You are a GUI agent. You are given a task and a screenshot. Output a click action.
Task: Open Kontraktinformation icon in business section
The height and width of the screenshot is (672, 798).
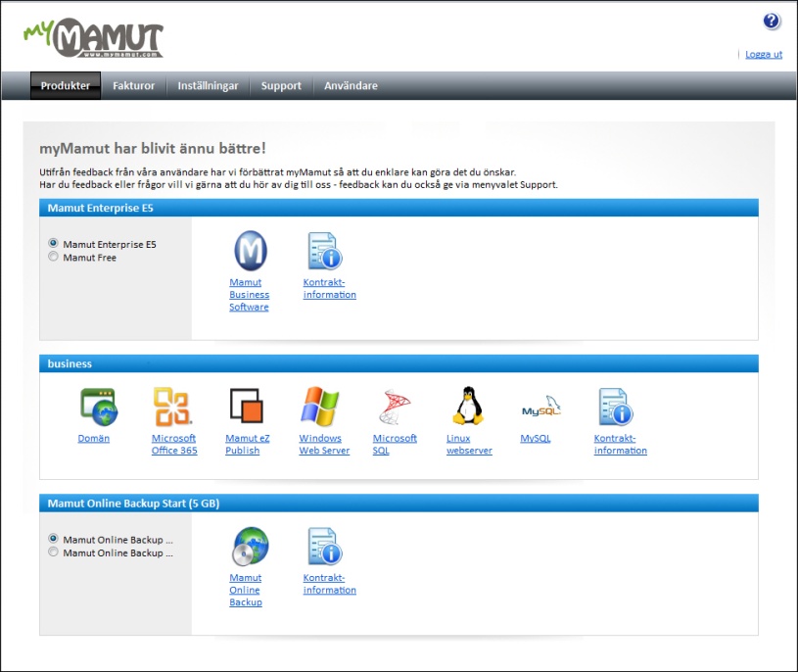point(615,407)
